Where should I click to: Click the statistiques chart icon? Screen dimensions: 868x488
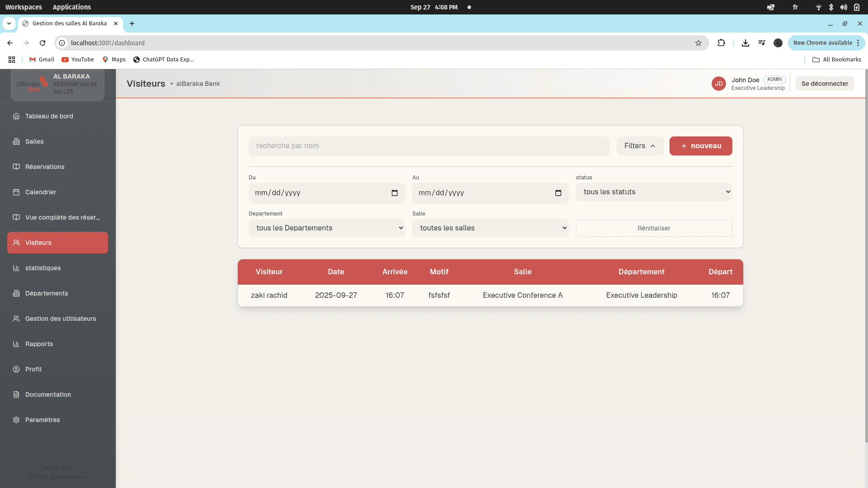tap(16, 268)
